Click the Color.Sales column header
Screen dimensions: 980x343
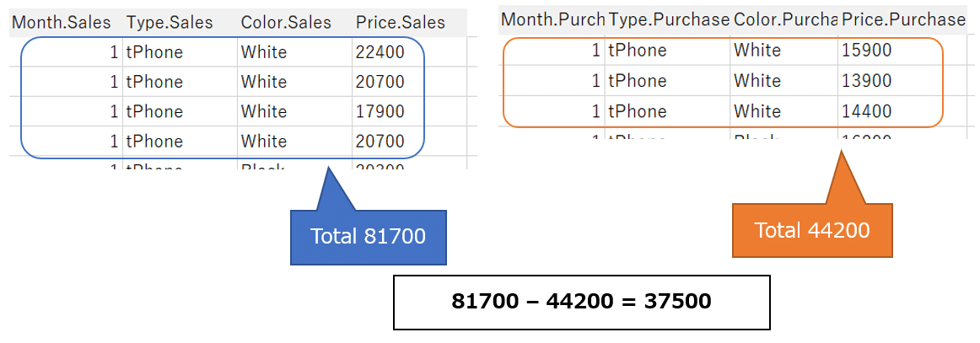click(294, 23)
